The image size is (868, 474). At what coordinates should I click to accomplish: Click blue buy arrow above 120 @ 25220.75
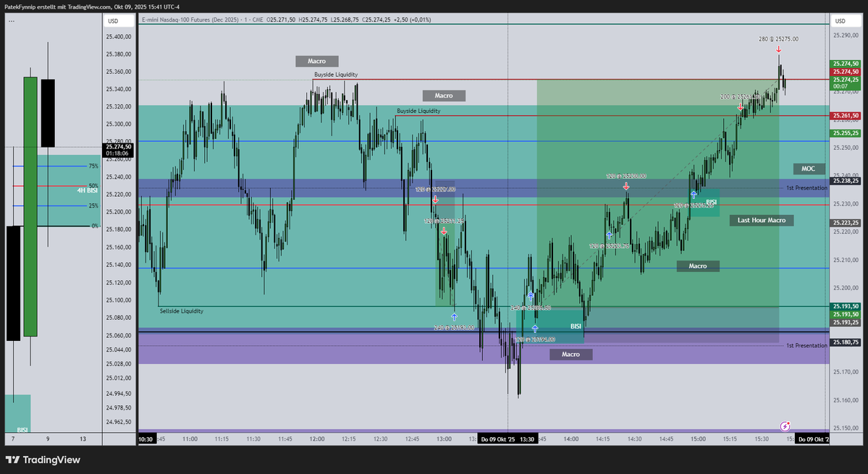click(x=609, y=236)
